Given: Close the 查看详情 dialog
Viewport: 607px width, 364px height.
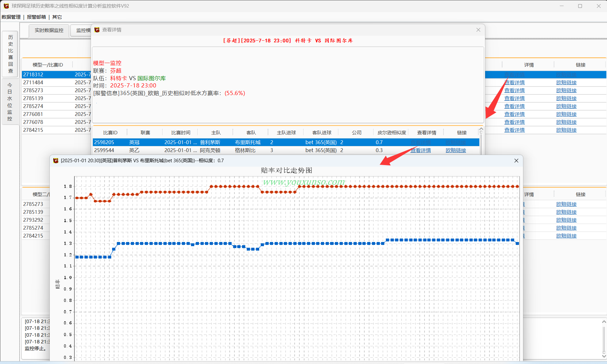Looking at the screenshot, I should coord(478,30).
